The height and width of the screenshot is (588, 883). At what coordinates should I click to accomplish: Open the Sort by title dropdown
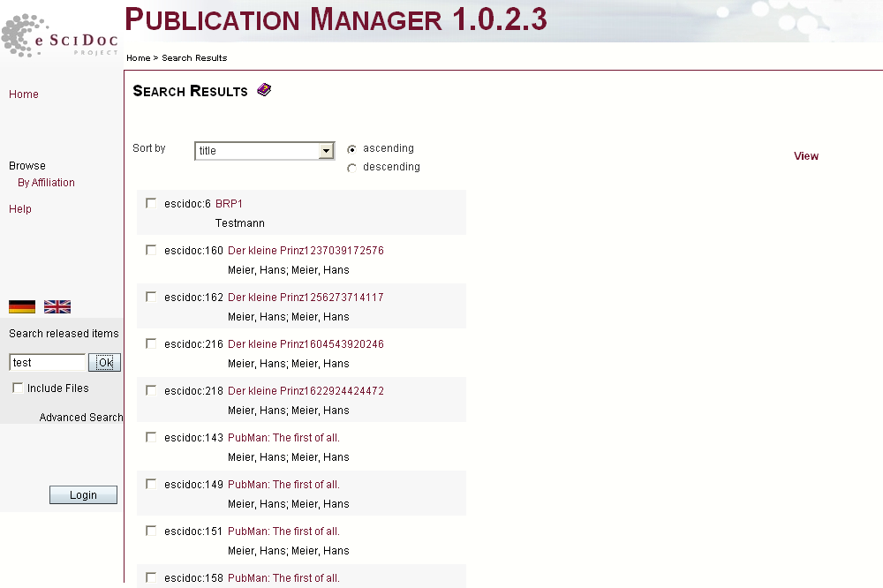pyautogui.click(x=326, y=151)
